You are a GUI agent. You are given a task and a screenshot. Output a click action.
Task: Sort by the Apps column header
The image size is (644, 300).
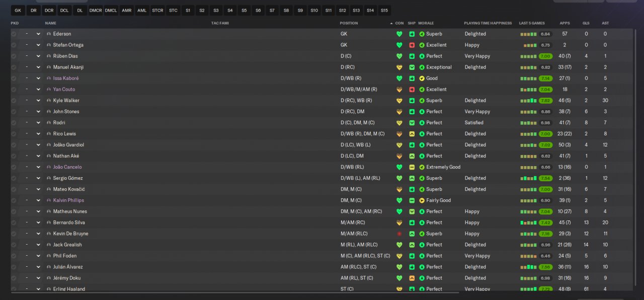pyautogui.click(x=565, y=23)
